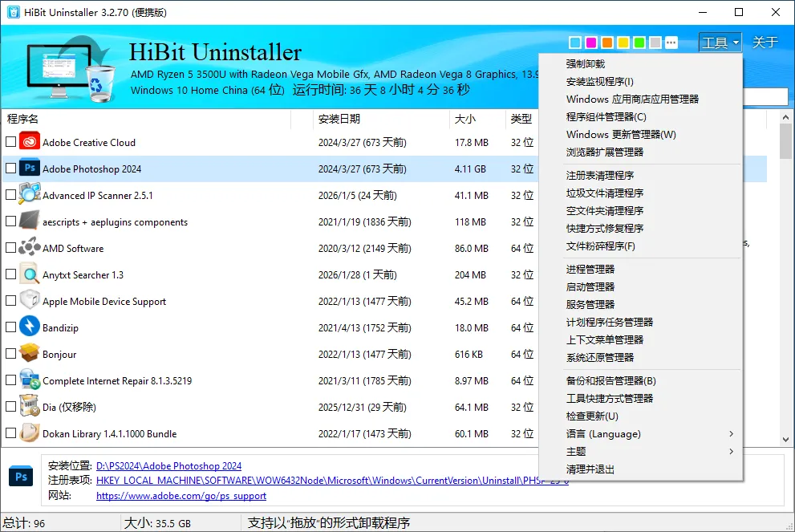The image size is (795, 532).
Task: Open the adobe.com ps_support website link
Action: [181, 496]
